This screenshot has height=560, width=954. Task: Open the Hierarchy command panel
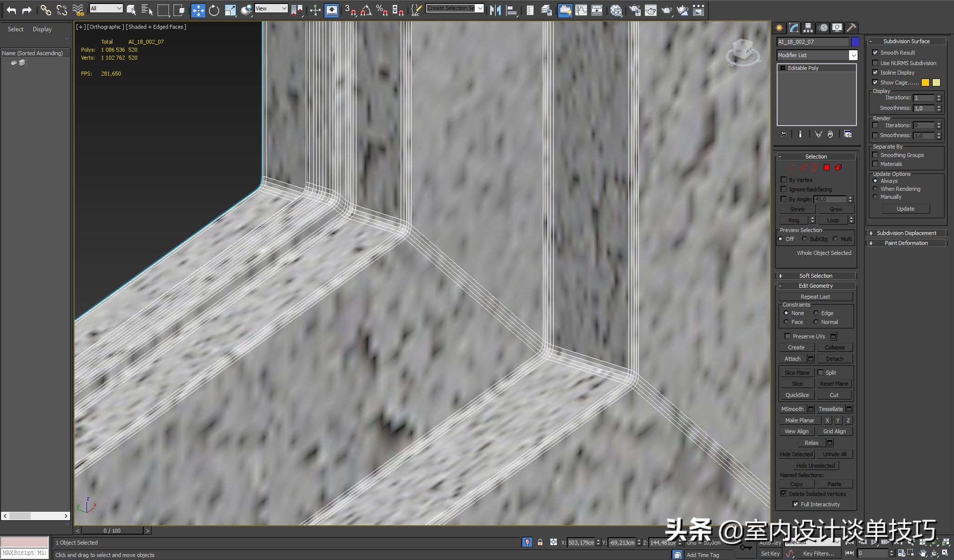(x=807, y=28)
